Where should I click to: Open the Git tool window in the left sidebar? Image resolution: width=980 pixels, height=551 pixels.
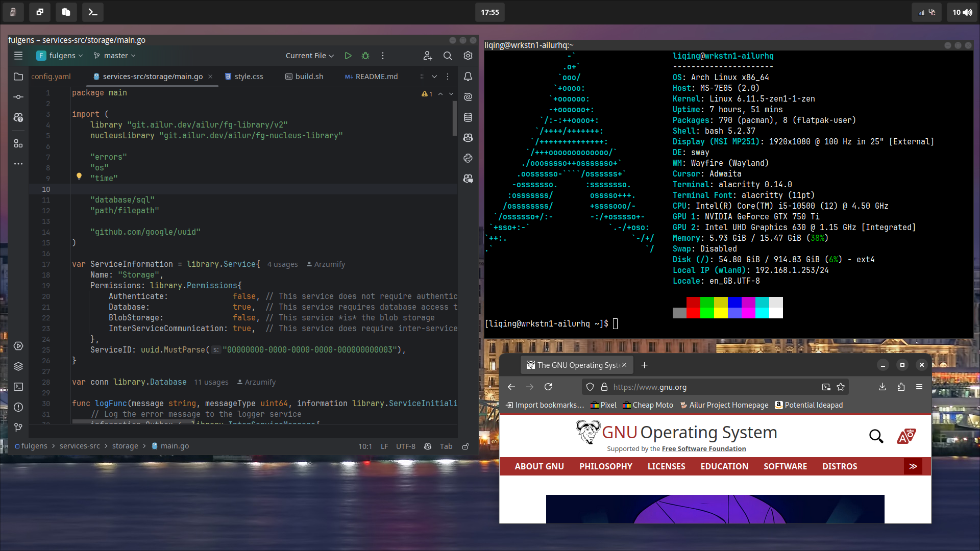tap(18, 428)
